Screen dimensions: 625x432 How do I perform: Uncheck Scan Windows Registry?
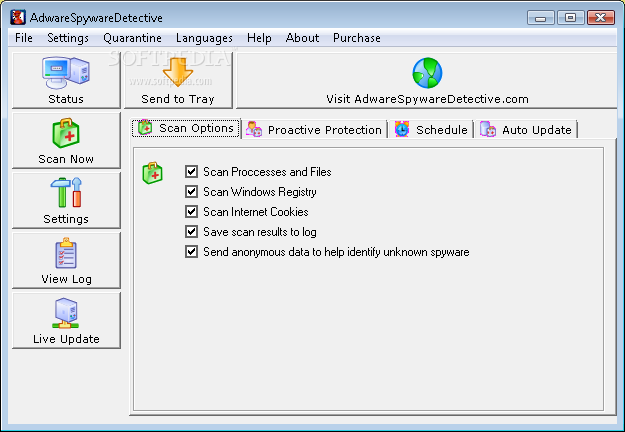click(x=191, y=192)
